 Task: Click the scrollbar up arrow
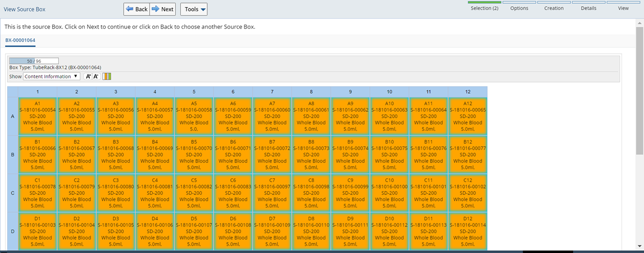pyautogui.click(x=640, y=23)
